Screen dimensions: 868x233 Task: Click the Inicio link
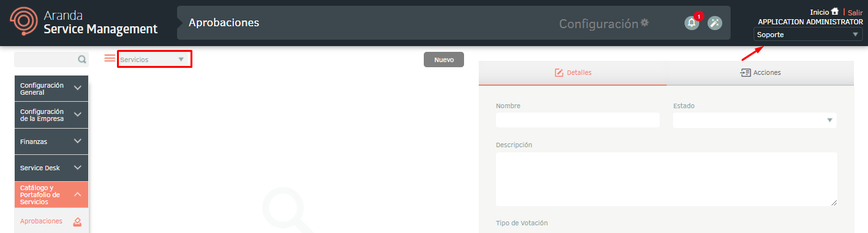point(819,12)
